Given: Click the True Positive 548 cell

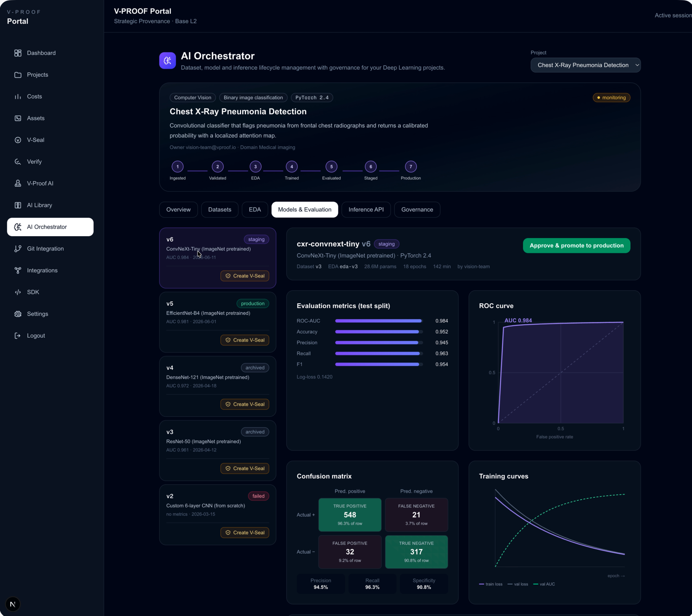Looking at the screenshot, I should coord(350,515).
